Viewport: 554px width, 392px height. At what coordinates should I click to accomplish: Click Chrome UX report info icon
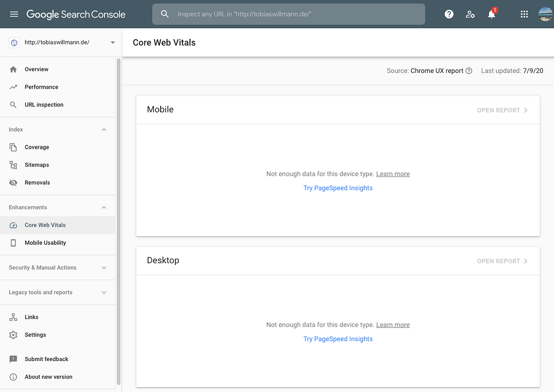coord(469,71)
